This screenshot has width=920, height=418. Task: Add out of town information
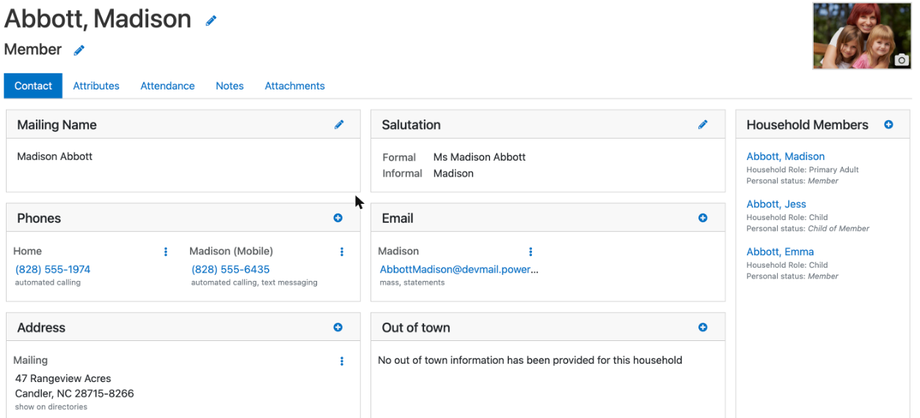pyautogui.click(x=703, y=327)
